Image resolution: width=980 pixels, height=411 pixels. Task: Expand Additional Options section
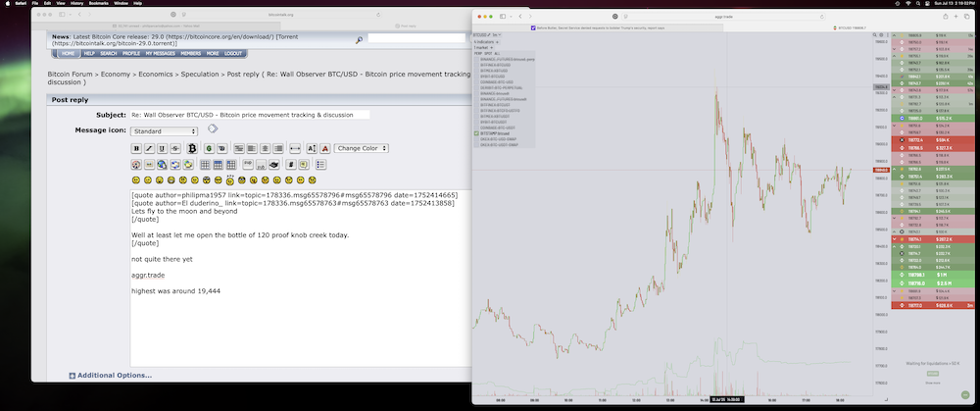pyautogui.click(x=110, y=376)
